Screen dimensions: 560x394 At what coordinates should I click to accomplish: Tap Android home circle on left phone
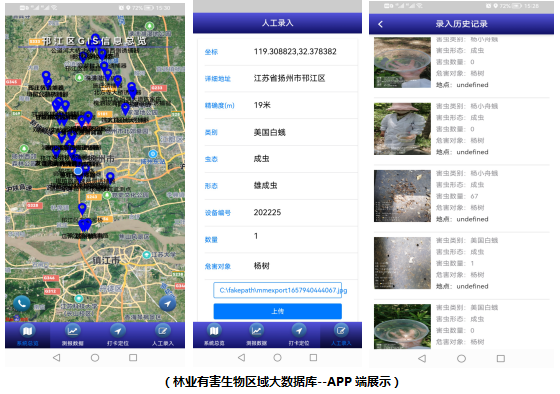(95, 358)
